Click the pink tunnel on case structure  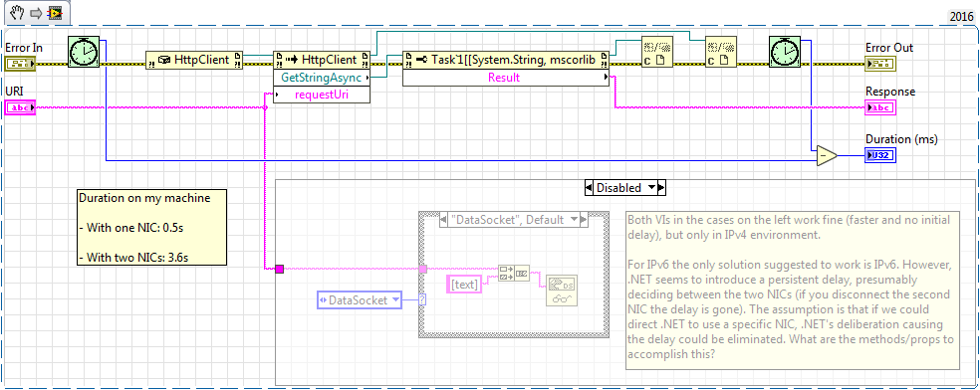[x=422, y=269]
